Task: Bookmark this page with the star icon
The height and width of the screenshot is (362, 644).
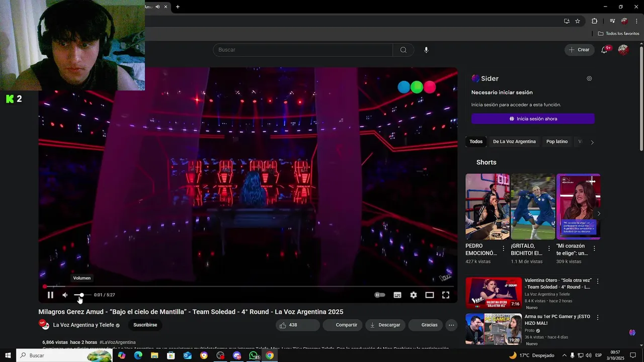Action: (x=578, y=21)
